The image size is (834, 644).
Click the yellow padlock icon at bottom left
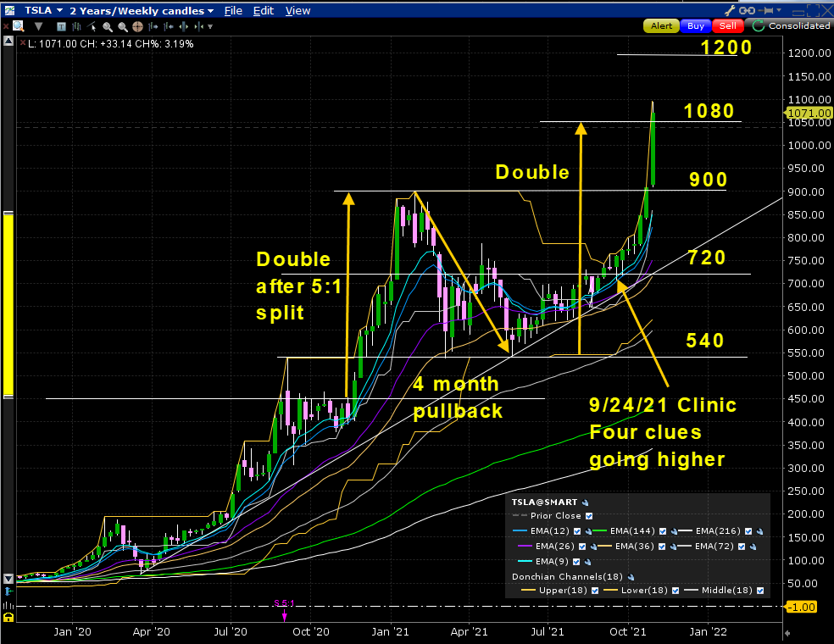point(8,618)
